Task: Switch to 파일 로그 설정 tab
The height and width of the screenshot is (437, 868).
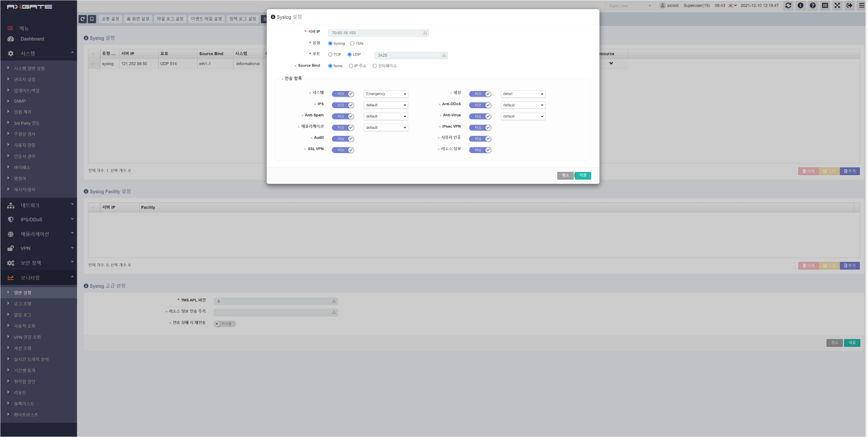Action: [x=170, y=19]
